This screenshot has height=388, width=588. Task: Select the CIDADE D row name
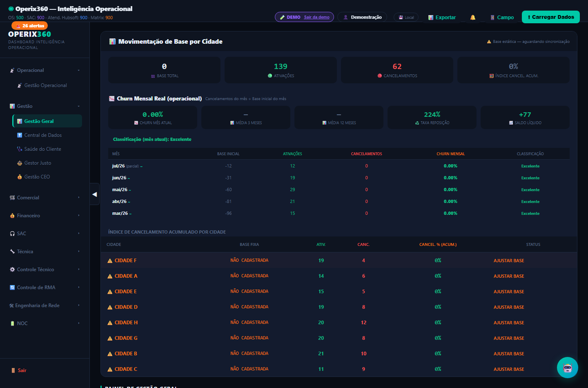pyautogui.click(x=126, y=307)
